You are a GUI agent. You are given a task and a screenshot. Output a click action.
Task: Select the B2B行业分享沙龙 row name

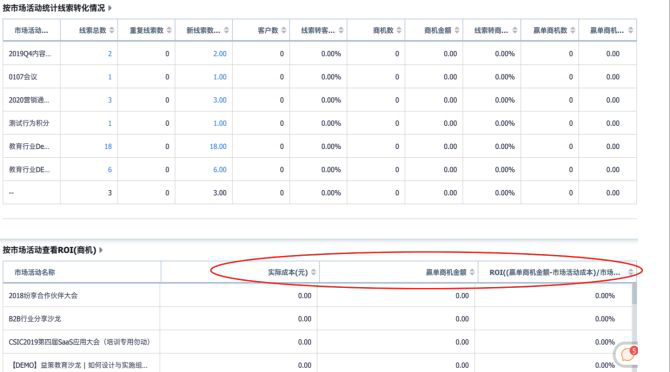click(x=35, y=319)
